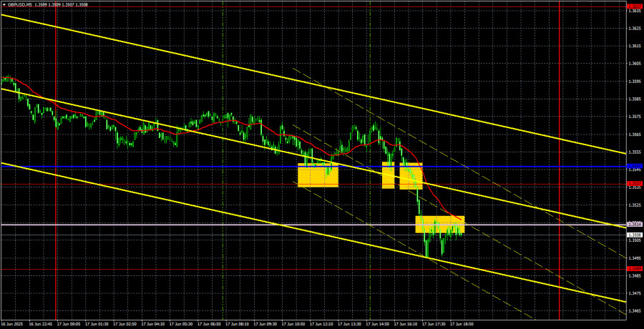Image resolution: width=644 pixels, height=329 pixels.
Task: Select the blue 1.3547 price tag
Action: 635,167
